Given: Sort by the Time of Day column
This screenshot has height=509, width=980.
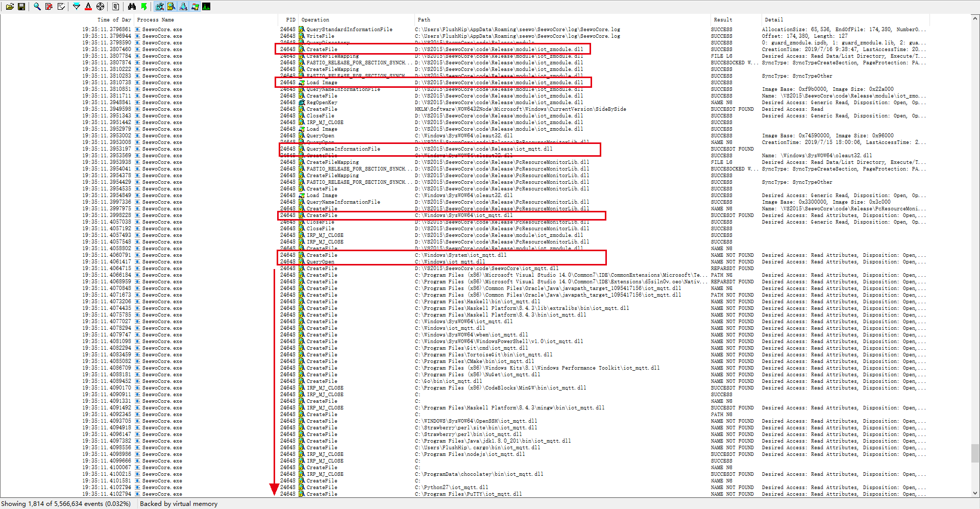Looking at the screenshot, I should coord(114,20).
